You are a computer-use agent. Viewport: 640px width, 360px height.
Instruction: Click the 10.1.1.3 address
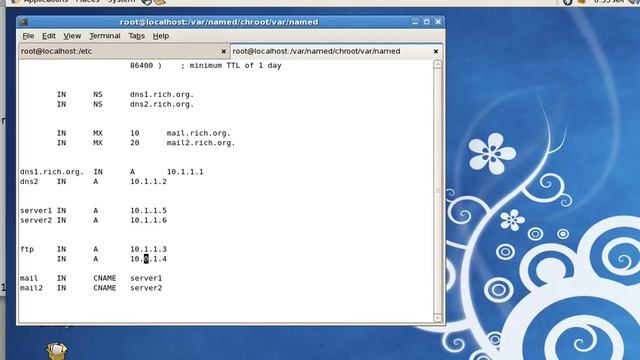(148, 249)
